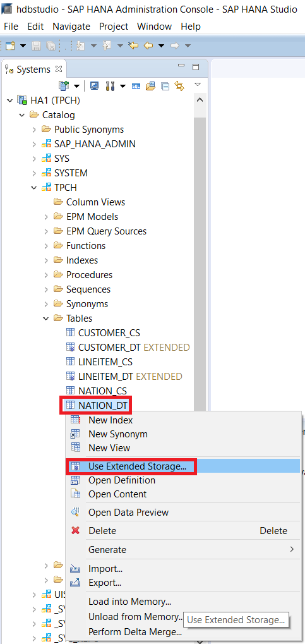Collapse the Catalog folder
Viewport: 305px width, 644px height.
[21, 115]
